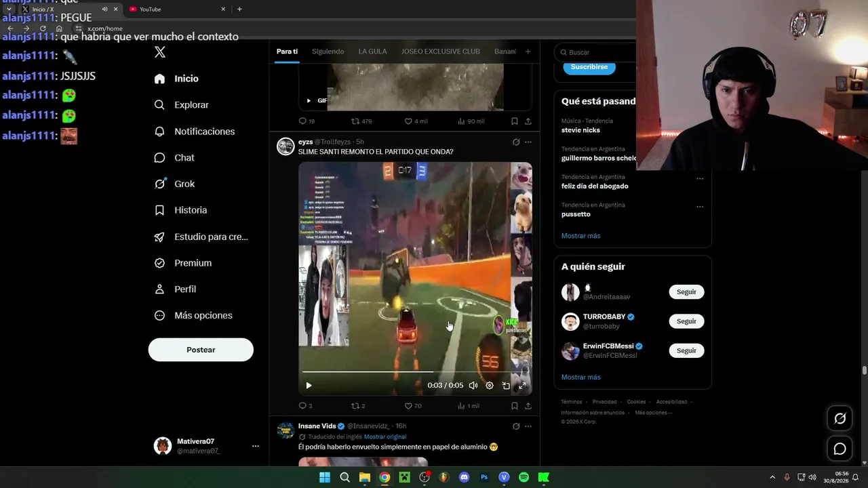Mute the video volume
Screen dimensions: 868x488
point(473,386)
